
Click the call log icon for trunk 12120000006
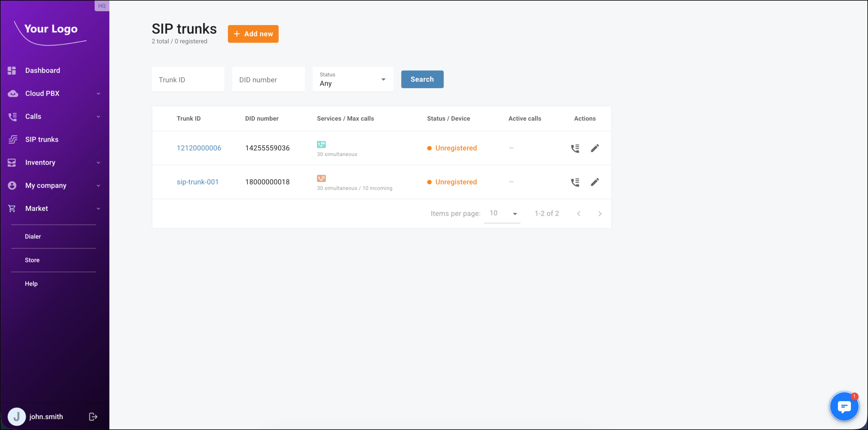575,148
